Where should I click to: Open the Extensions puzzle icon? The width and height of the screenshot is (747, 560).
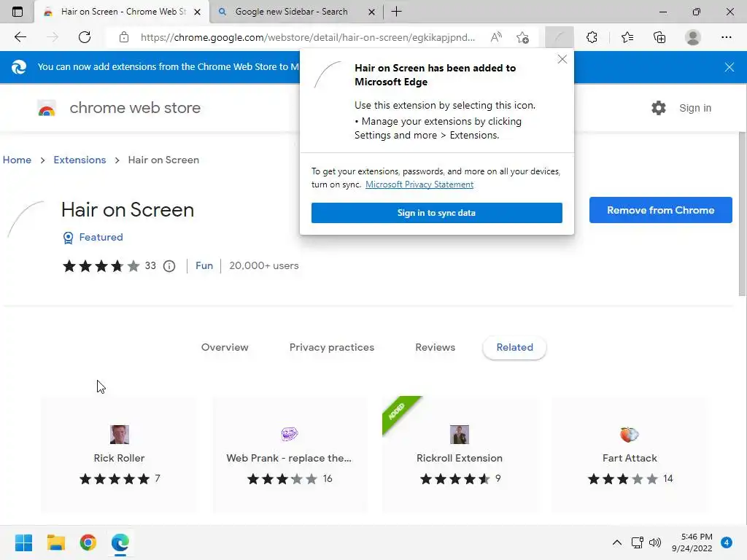coord(592,37)
